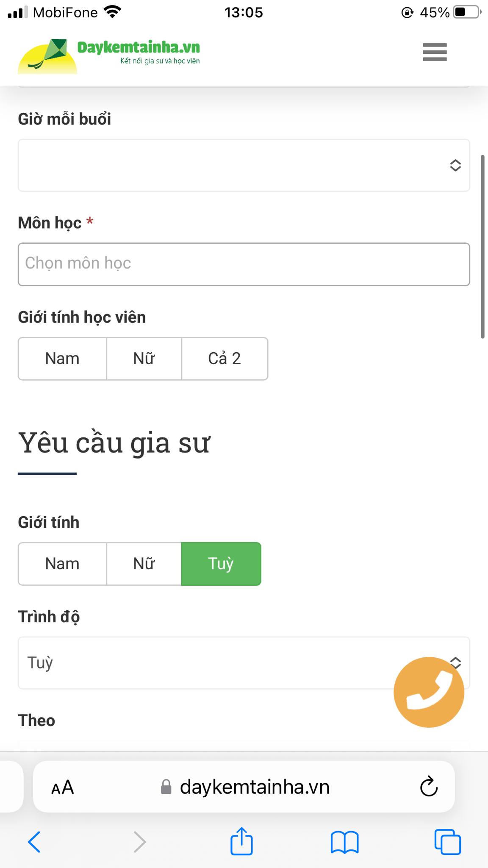Select Nữ for tutor Giới tính
488x868 pixels.
pos(144,564)
